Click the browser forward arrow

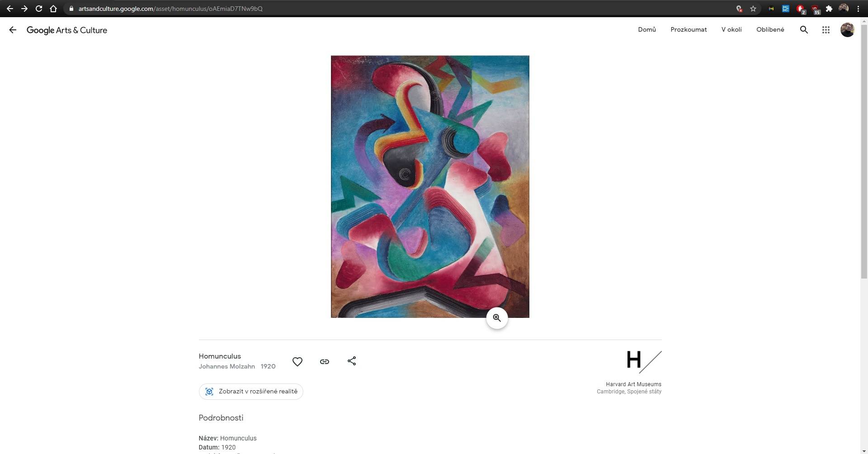pos(24,9)
